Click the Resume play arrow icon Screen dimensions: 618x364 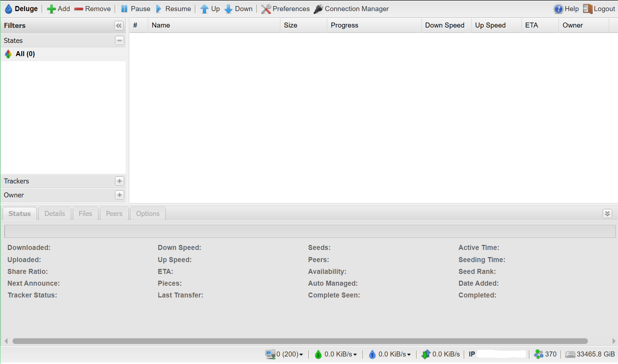159,9
